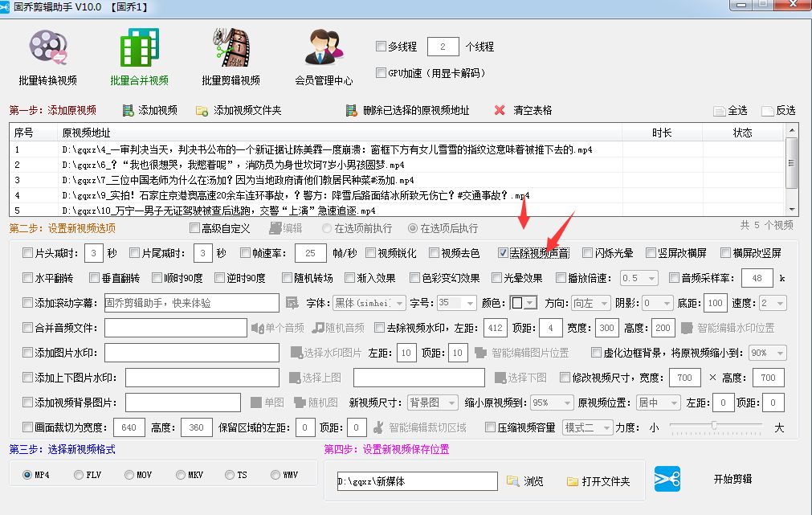
Task: Invert selection with 反选
Action: click(783, 110)
